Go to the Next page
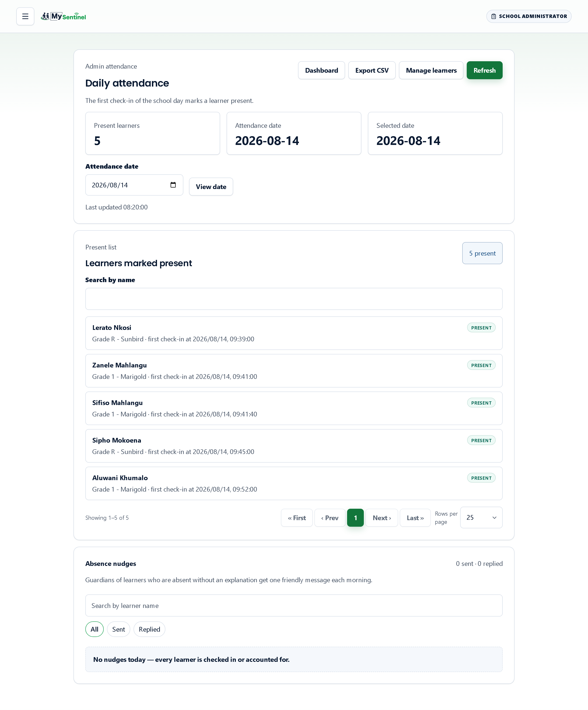Viewport: 588px width, 710px height. (382, 518)
